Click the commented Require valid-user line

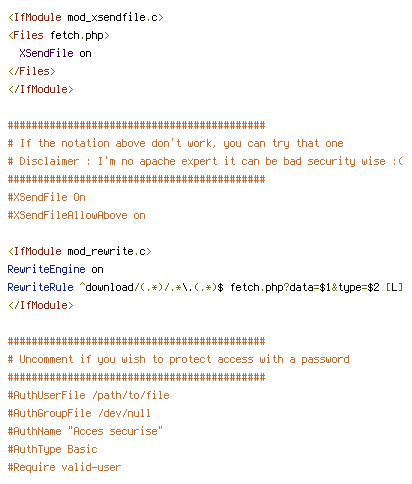click(x=65, y=467)
